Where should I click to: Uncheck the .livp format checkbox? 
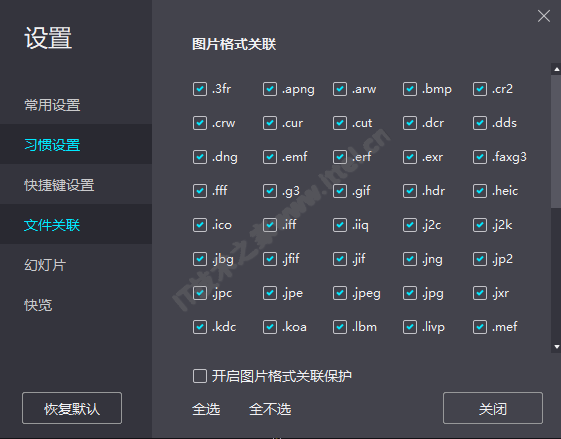click(x=410, y=327)
